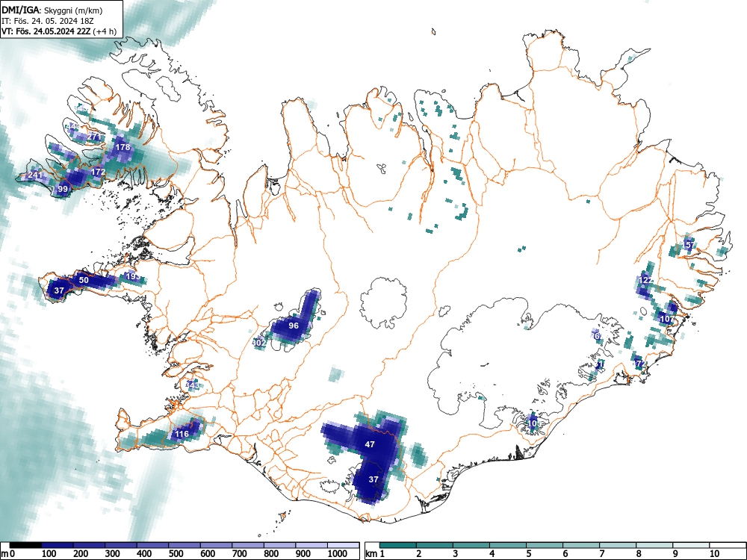
Task: Click the 'VT: Fös. 24.05.2024 22Z' line
Action: pyautogui.click(x=46, y=31)
